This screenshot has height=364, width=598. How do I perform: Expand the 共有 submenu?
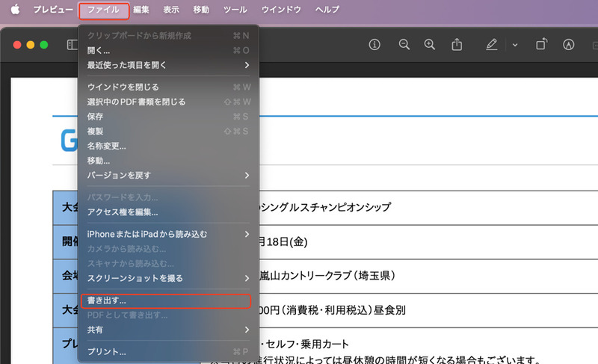pos(168,330)
